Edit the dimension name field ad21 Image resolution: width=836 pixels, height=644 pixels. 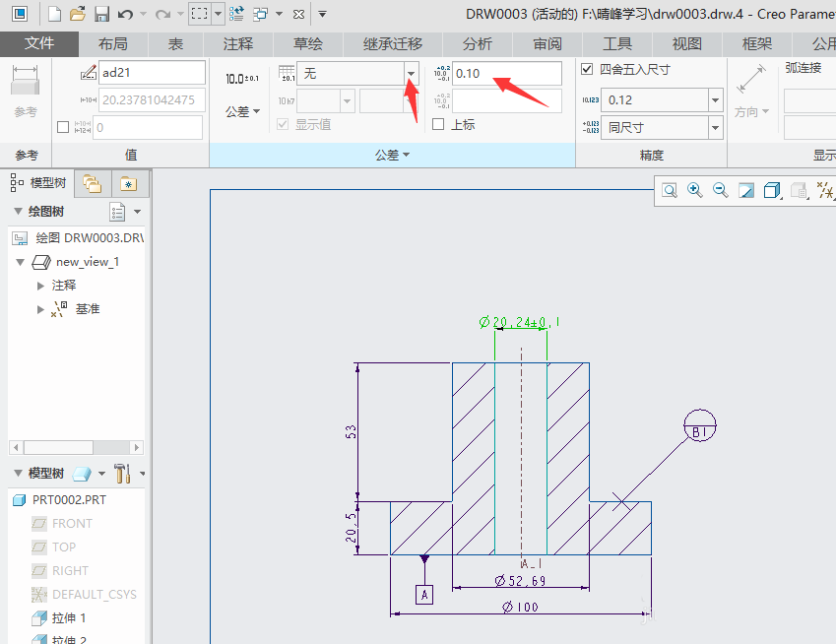(152, 73)
